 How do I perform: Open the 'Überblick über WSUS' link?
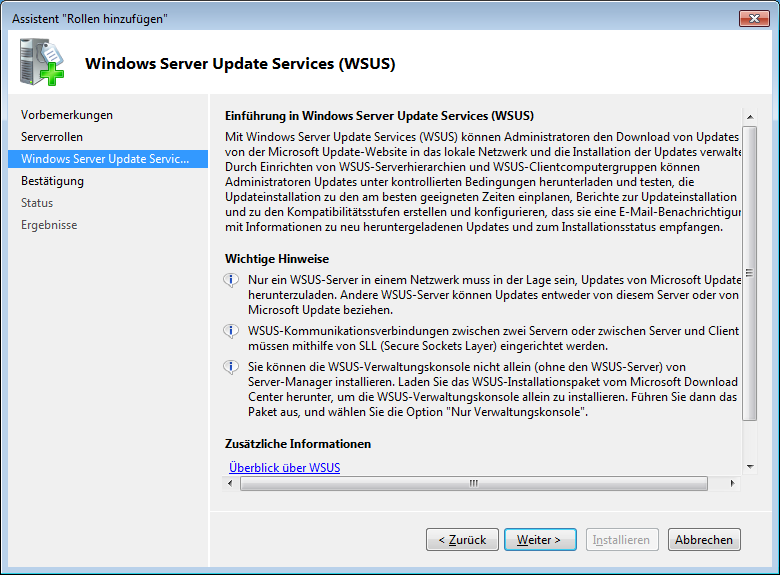tap(285, 468)
